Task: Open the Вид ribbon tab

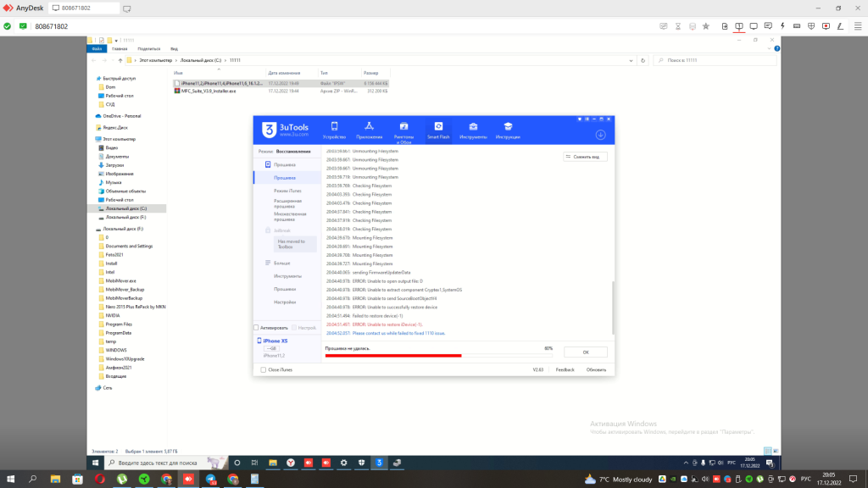Action: pos(174,48)
